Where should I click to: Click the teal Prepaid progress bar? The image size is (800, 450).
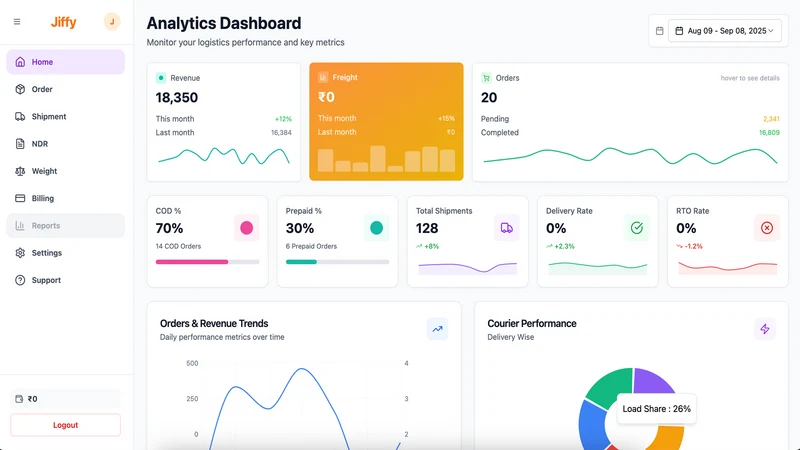[337, 262]
